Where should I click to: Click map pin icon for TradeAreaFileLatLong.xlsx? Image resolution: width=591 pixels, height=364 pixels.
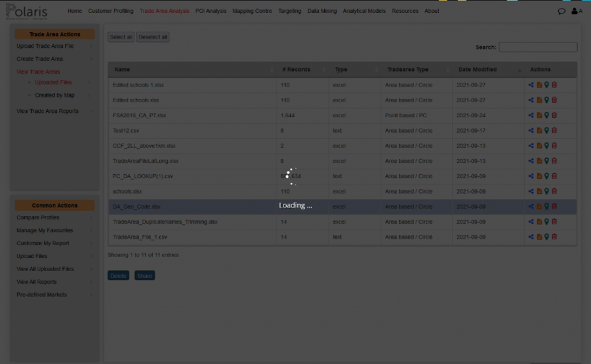click(x=547, y=161)
